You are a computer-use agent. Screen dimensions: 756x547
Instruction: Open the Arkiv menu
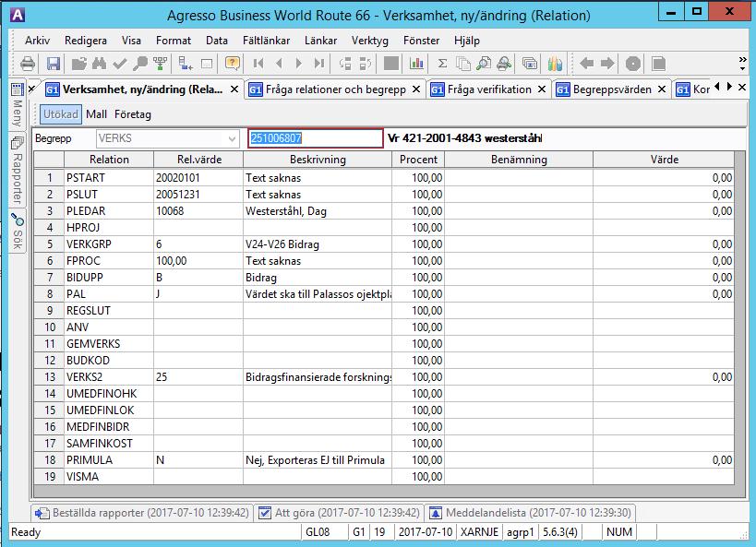click(37, 41)
